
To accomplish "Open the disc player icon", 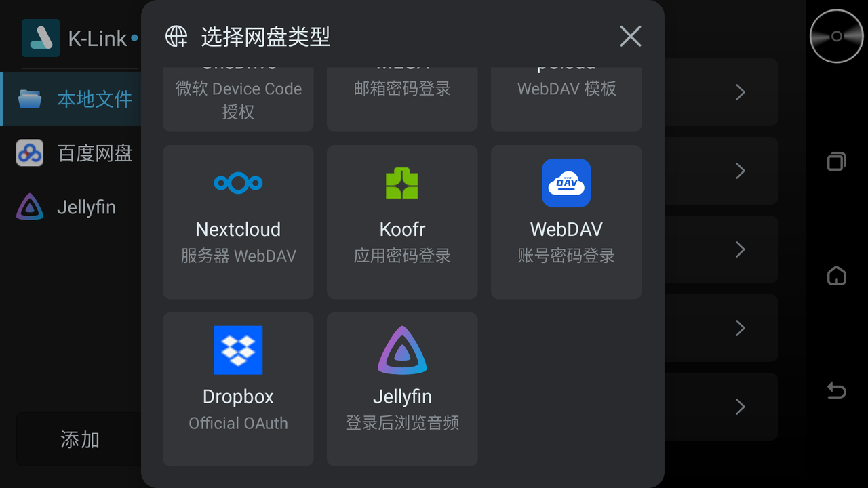I will [837, 36].
